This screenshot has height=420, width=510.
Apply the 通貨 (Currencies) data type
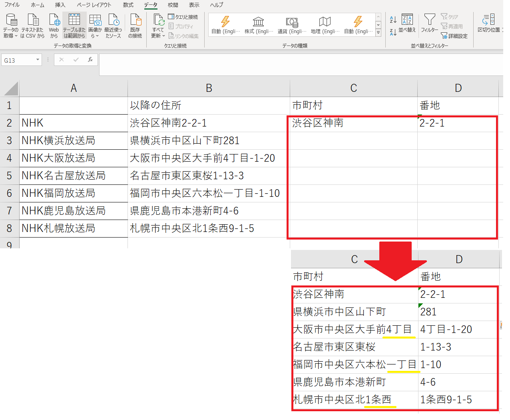(292, 25)
